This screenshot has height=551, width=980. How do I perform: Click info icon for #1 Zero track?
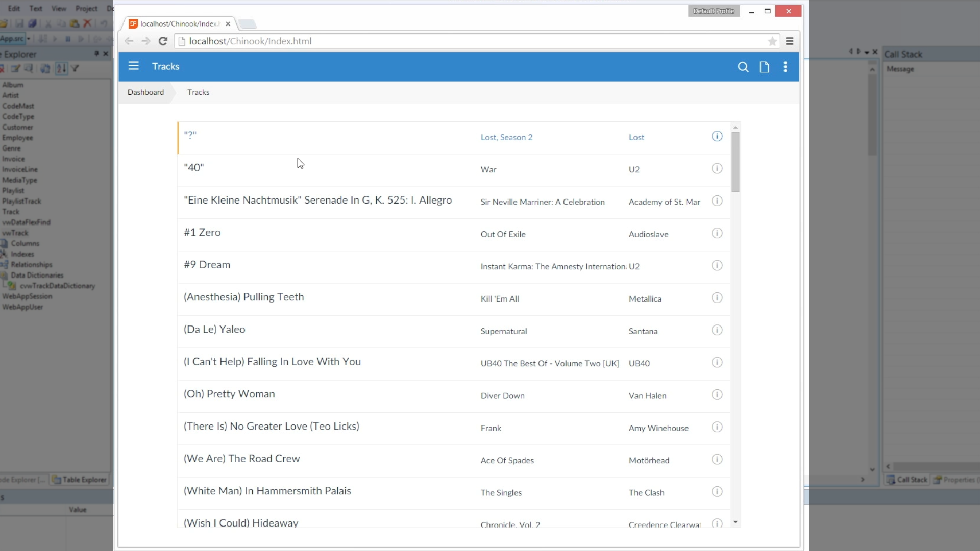[x=717, y=234]
